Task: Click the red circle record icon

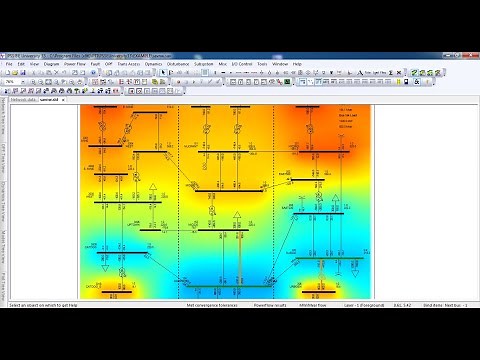Action: [178, 82]
